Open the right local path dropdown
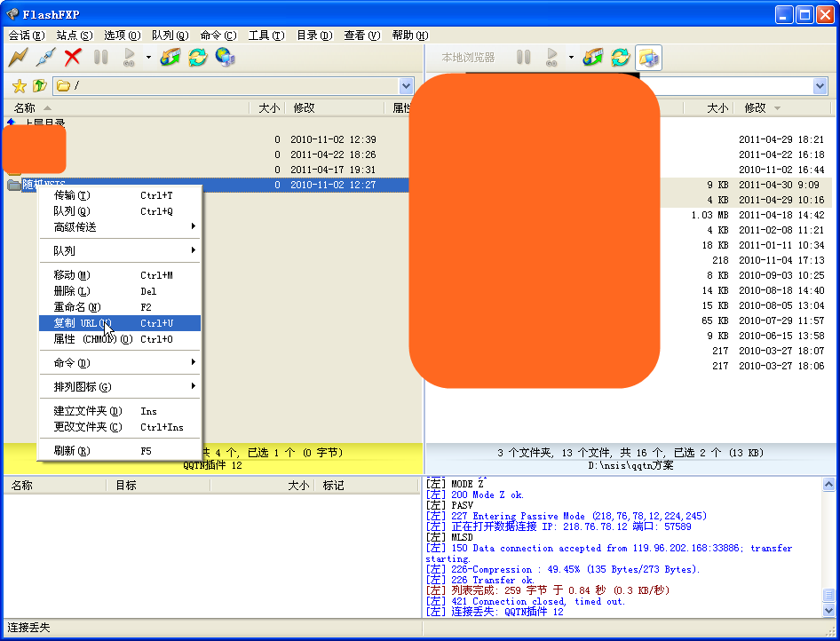 coord(820,86)
